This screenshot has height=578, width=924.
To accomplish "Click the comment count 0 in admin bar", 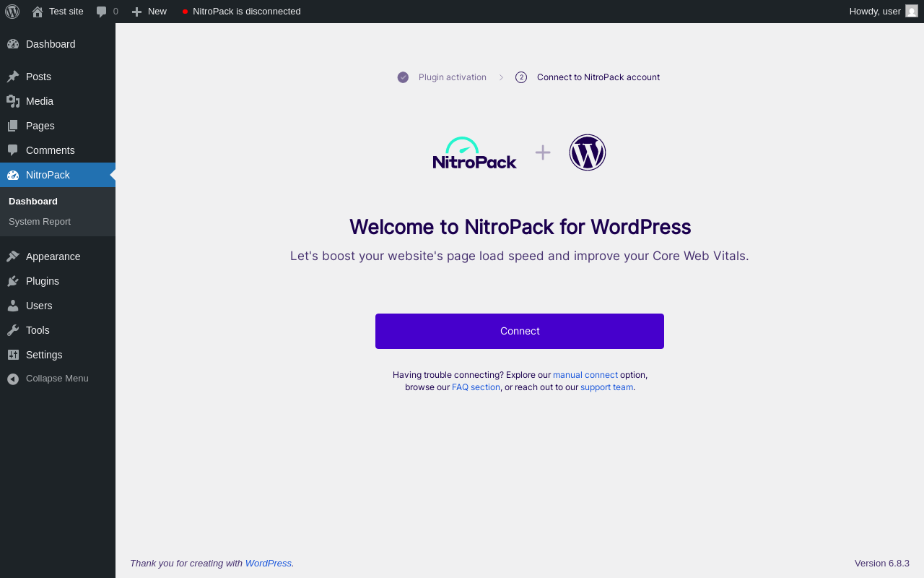I will point(115,12).
